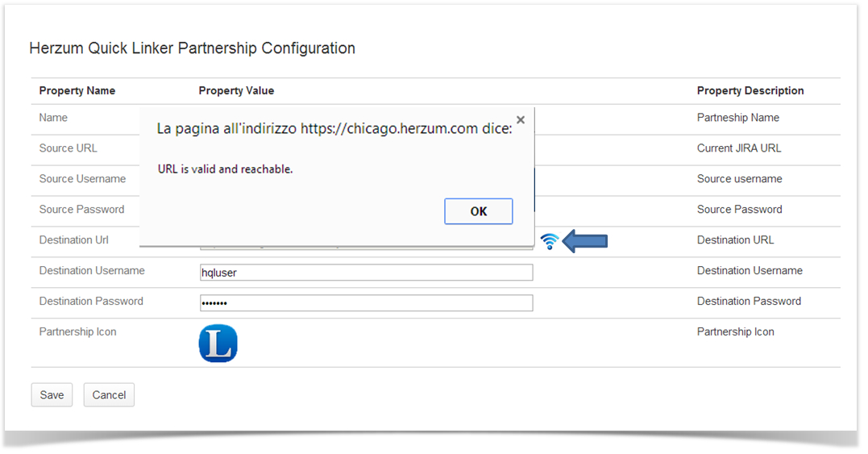Image resolution: width=868 pixels, height=454 pixels.
Task: Click the Property Name column header
Action: [77, 90]
